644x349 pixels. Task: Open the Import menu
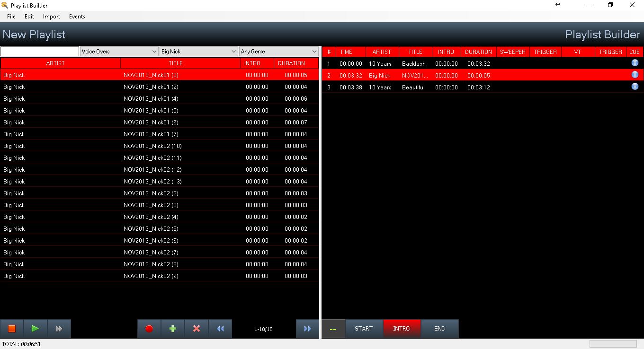point(52,17)
